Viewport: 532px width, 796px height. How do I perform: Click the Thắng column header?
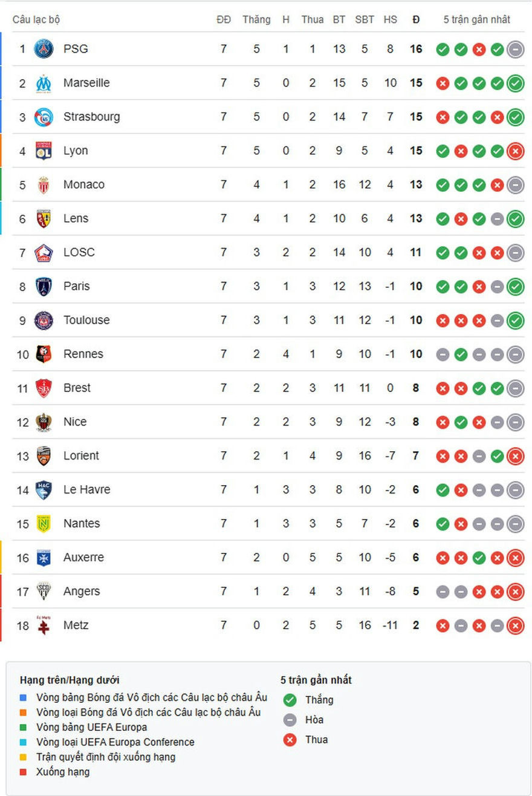pyautogui.click(x=256, y=19)
